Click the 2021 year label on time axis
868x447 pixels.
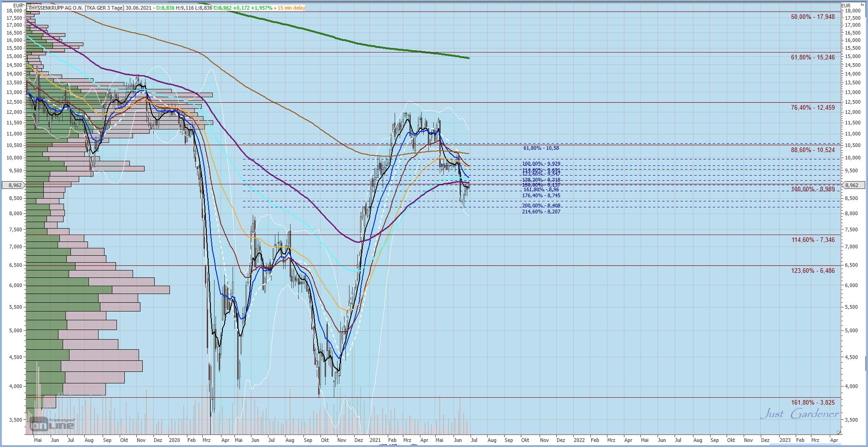[x=375, y=441]
